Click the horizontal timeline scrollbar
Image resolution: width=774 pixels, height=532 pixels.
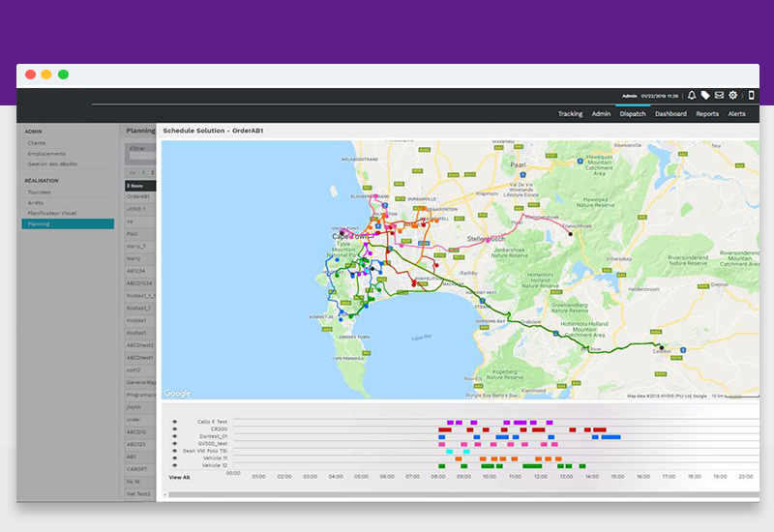click(463, 494)
